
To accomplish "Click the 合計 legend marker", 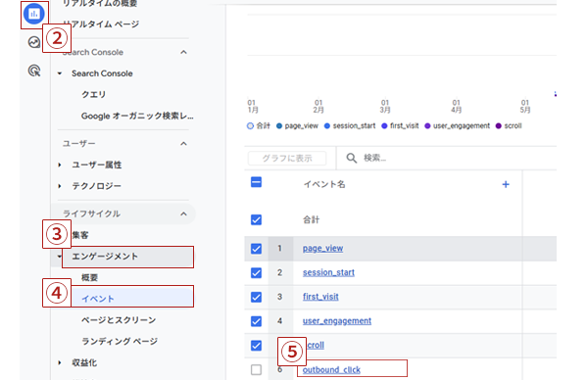I will point(250,126).
